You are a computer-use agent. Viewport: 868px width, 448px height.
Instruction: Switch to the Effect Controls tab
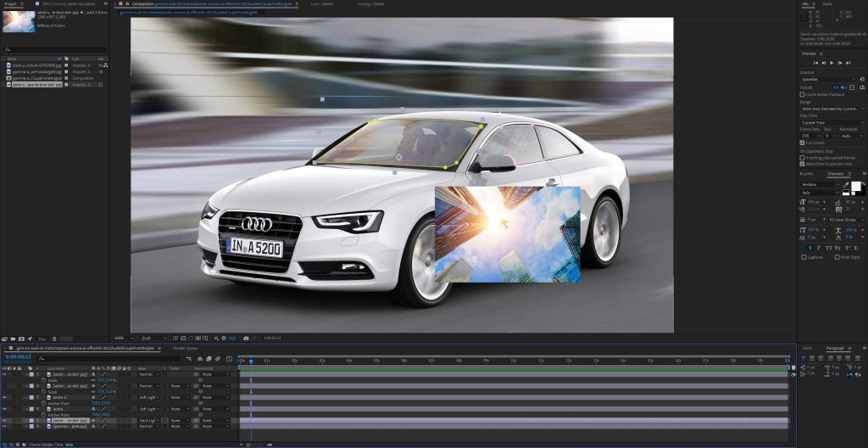70,4
